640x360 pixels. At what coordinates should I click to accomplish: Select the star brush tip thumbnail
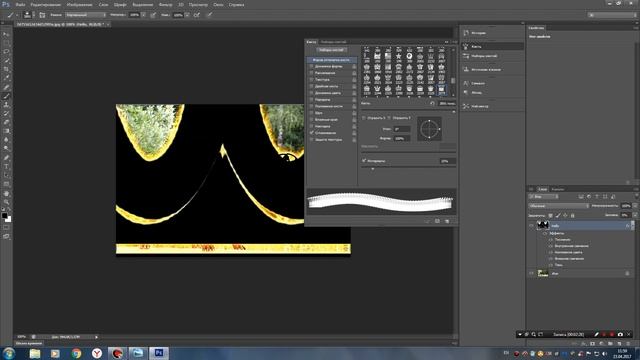[x=398, y=56]
